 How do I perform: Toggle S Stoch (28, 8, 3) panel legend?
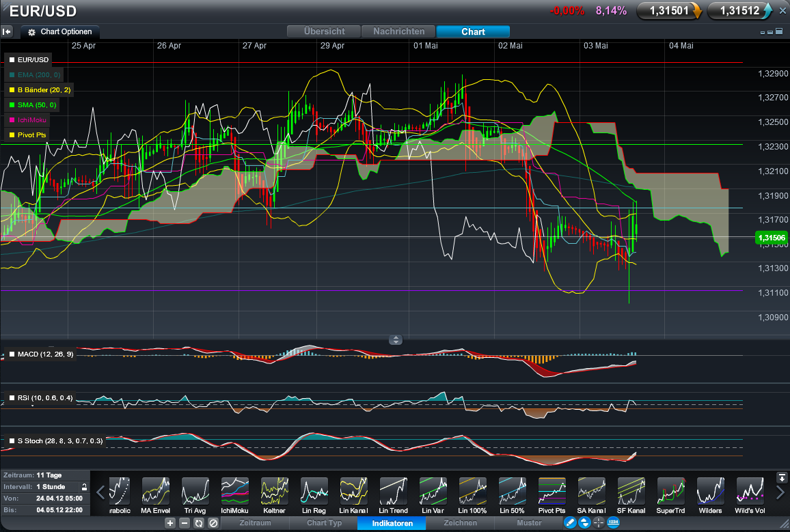55,441
